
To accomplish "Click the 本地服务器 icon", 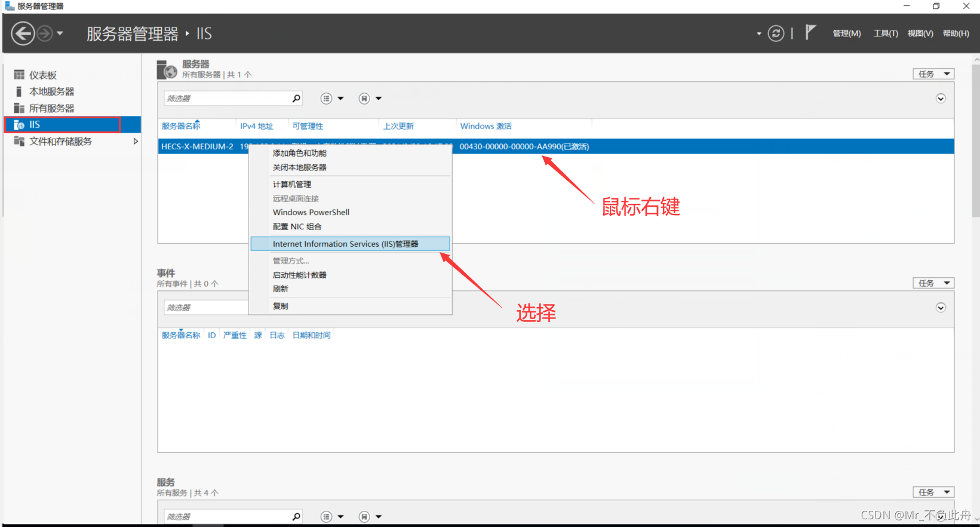I will click(19, 91).
